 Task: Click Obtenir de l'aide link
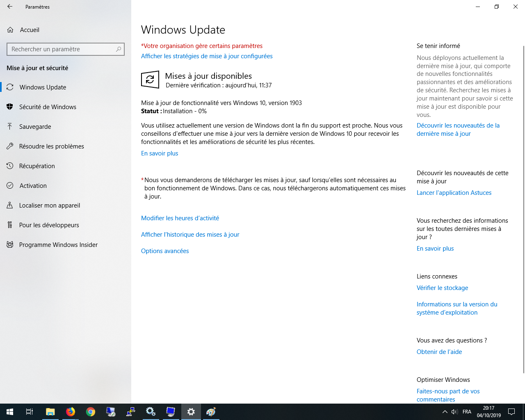point(439,352)
